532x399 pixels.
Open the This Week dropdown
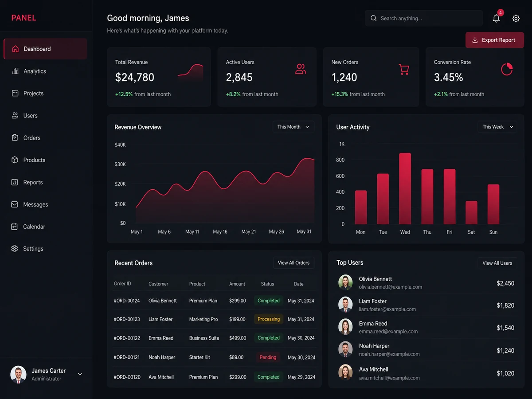pyautogui.click(x=497, y=127)
